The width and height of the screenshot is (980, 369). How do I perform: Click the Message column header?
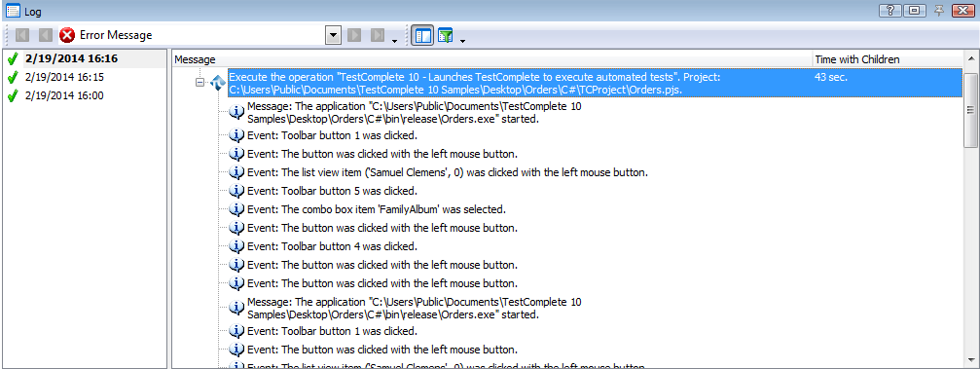[491, 59]
